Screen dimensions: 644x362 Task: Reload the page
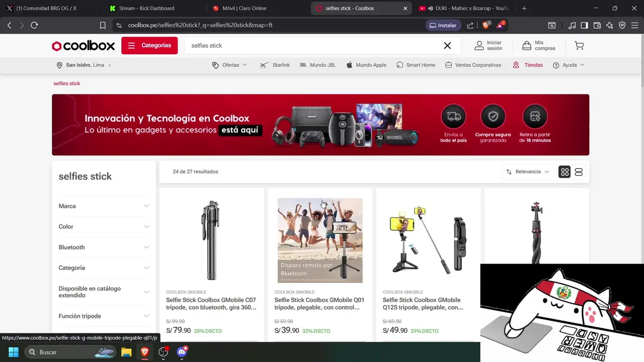pyautogui.click(x=34, y=25)
